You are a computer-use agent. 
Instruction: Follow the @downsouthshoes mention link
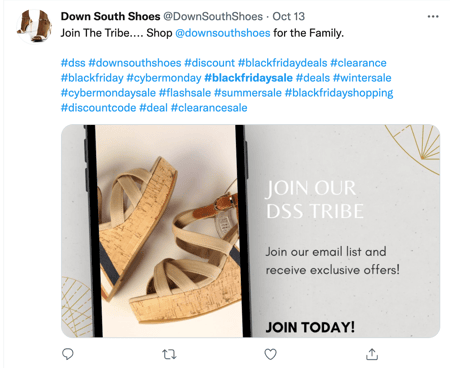tap(223, 33)
